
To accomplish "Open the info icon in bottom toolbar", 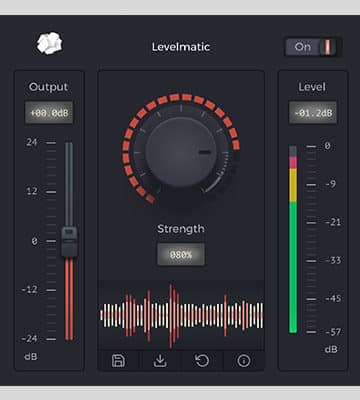I will coord(244,361).
